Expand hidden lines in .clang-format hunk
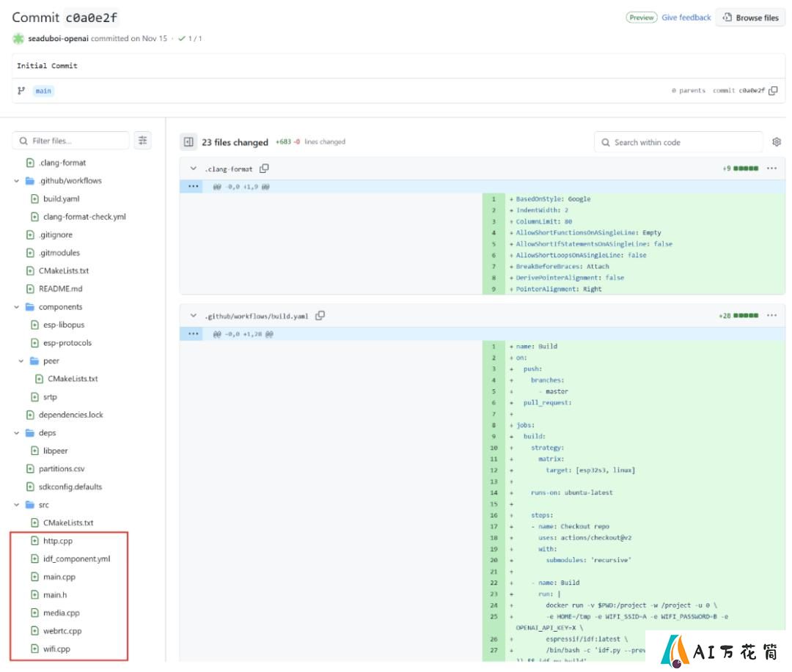This screenshot has height=672, width=792. coord(193,186)
